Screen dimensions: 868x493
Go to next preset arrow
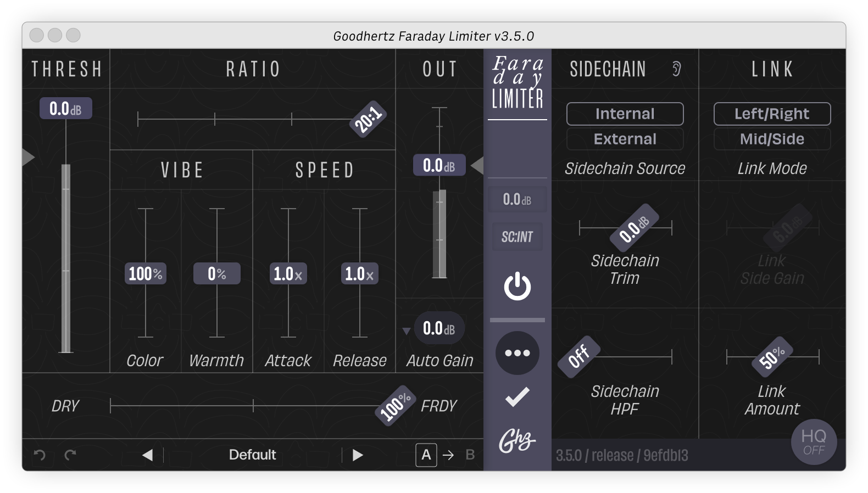[x=358, y=455]
